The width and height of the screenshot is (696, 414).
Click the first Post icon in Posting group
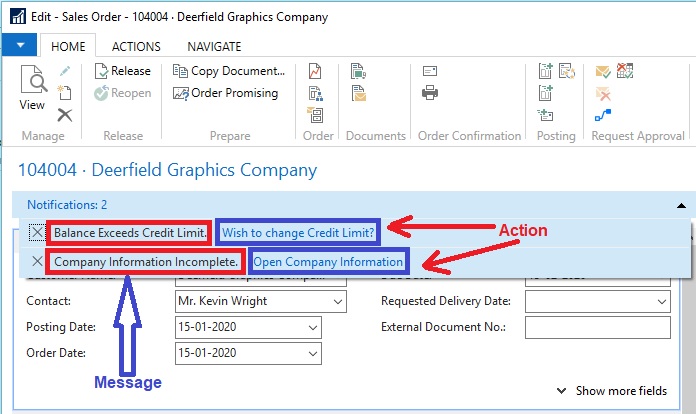tap(545, 71)
